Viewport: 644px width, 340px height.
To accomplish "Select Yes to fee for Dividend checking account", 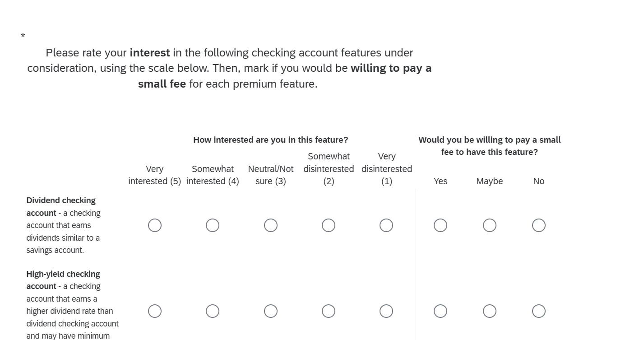I will point(440,225).
